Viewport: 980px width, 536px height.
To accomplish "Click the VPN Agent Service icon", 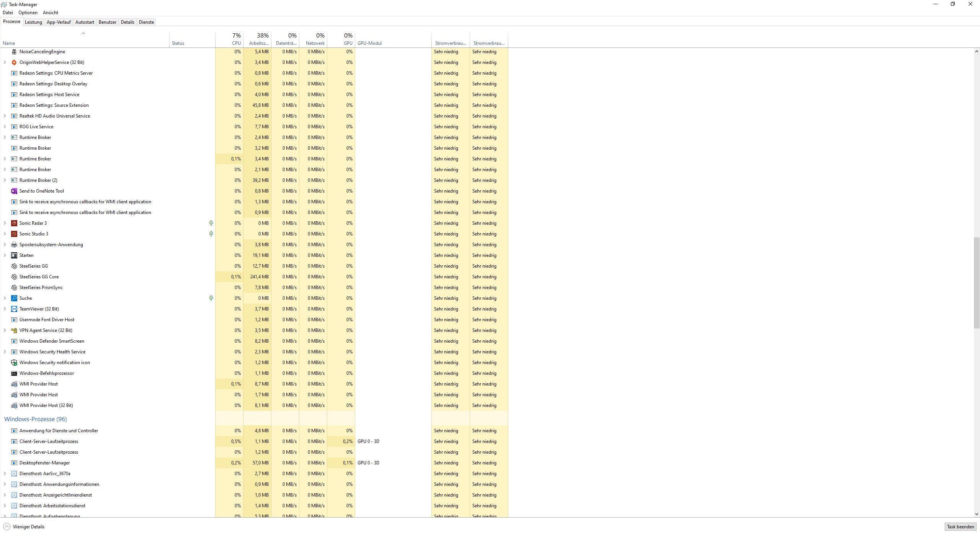I will [14, 330].
